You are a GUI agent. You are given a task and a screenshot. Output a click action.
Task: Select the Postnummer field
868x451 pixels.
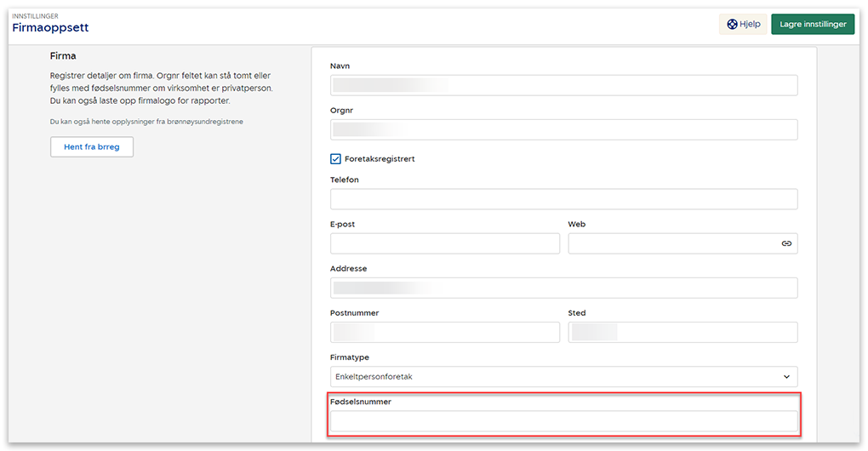pos(444,332)
